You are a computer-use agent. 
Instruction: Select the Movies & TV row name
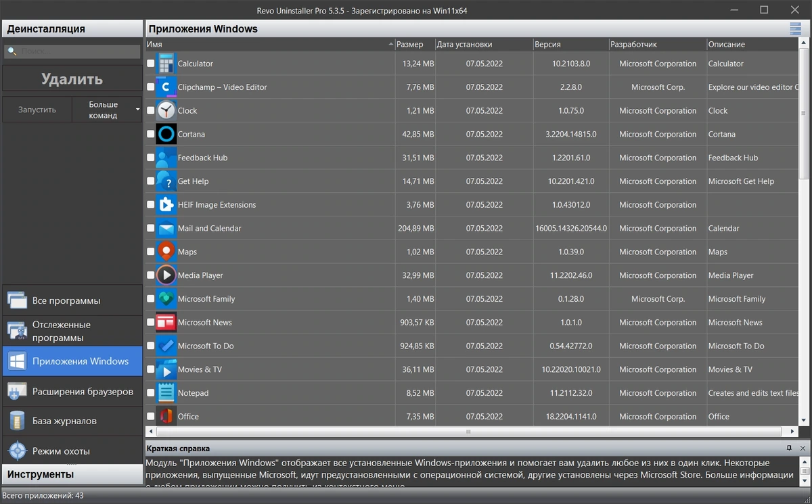200,369
